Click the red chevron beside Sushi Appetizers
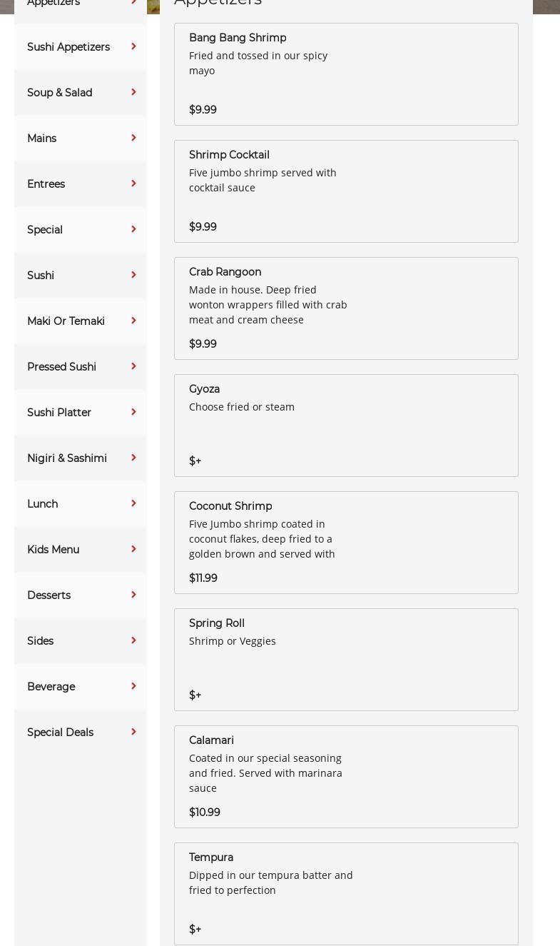The image size is (560, 946). coord(133,46)
